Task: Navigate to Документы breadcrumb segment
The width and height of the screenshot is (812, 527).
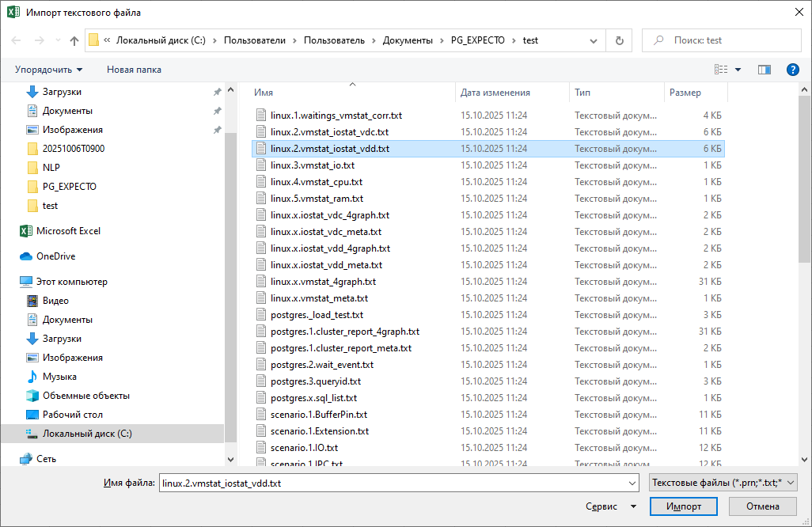Action: [408, 40]
